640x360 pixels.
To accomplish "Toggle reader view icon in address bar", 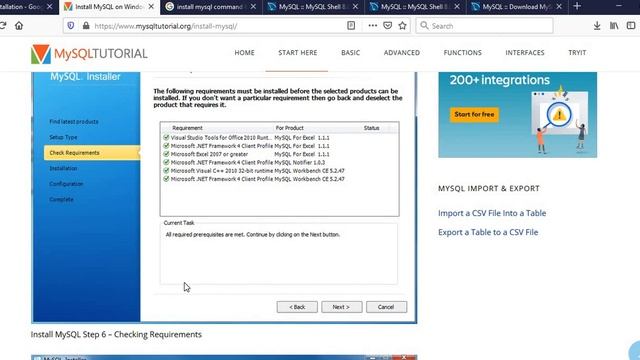I will point(351,26).
